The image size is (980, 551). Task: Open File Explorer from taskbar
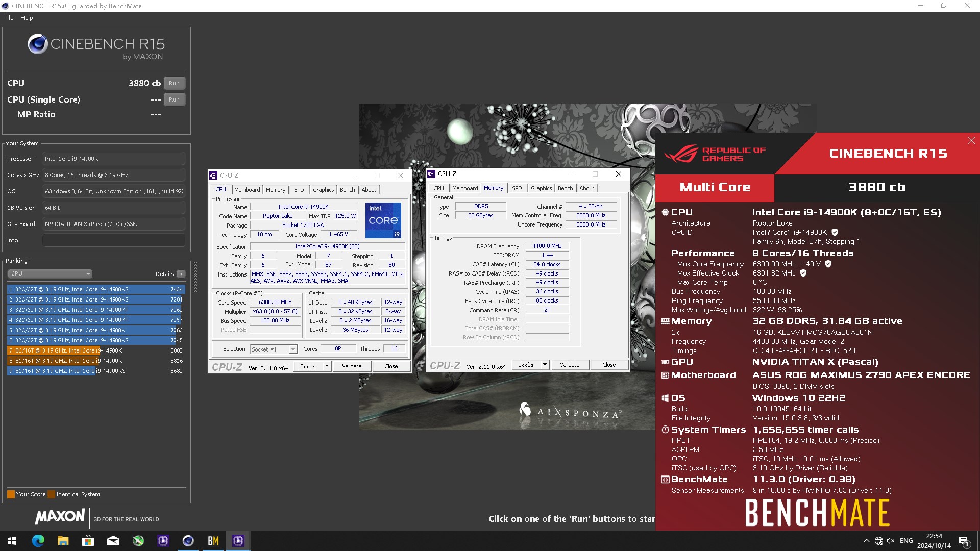click(x=63, y=541)
